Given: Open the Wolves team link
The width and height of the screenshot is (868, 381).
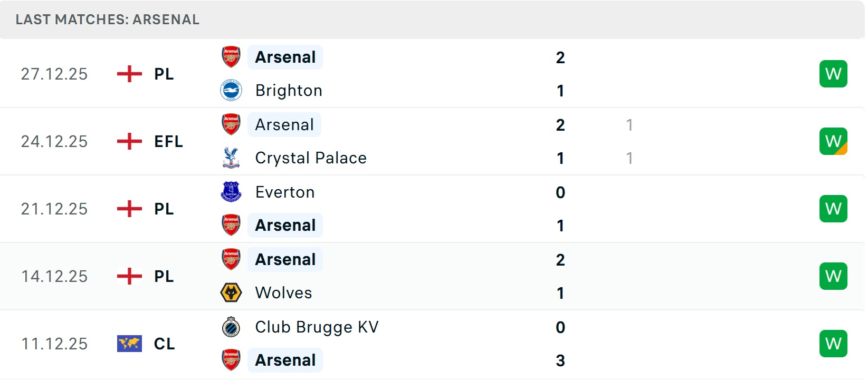Looking at the screenshot, I should [283, 293].
